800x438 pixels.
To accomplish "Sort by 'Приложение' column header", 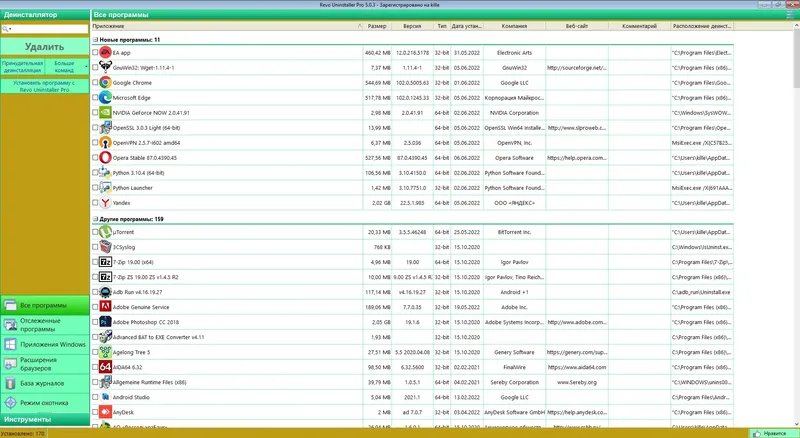I will tap(227, 26).
